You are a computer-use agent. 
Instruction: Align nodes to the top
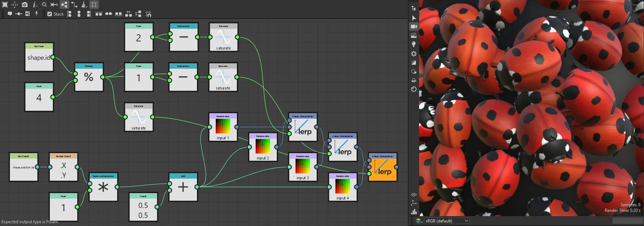pyautogui.click(x=99, y=14)
